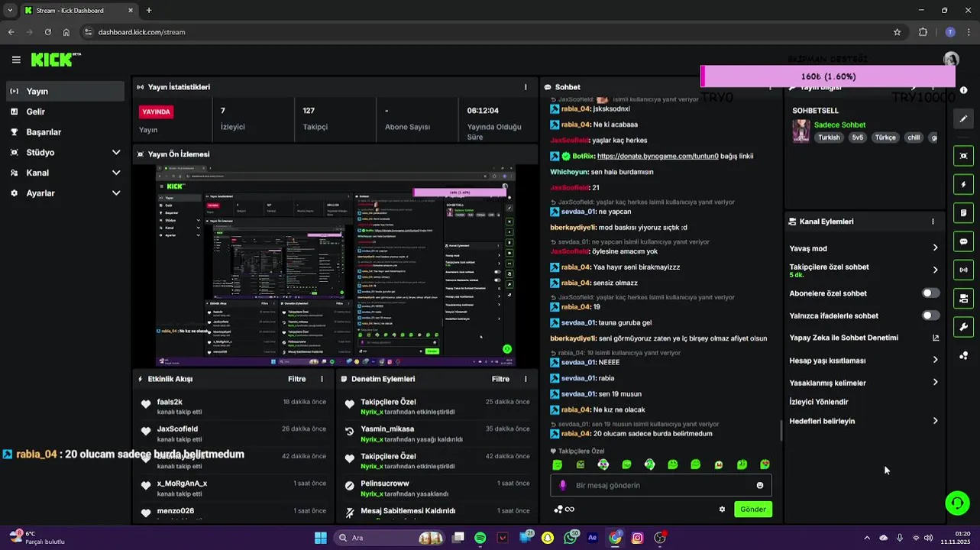Expand Takipçilere özel sohbet setting
This screenshot has height=550, width=980.
[x=864, y=270]
